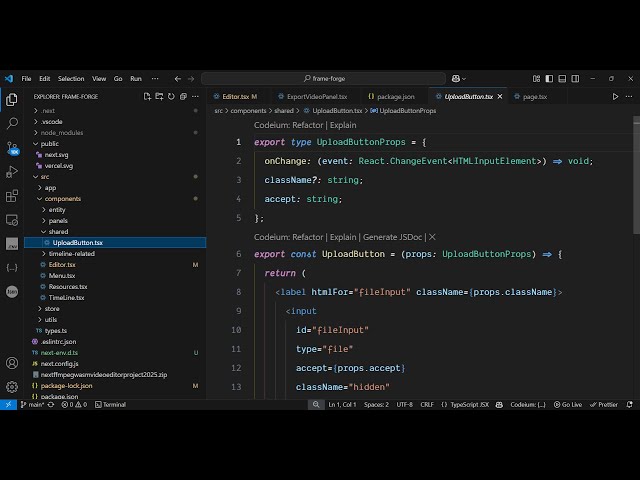
Task: Open the Extensions view
Action: tap(12, 196)
